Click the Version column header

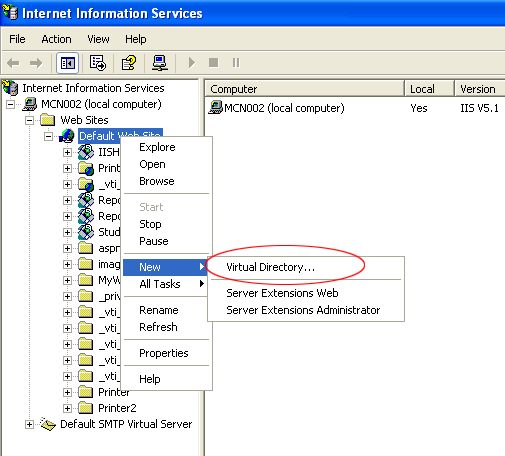point(480,89)
